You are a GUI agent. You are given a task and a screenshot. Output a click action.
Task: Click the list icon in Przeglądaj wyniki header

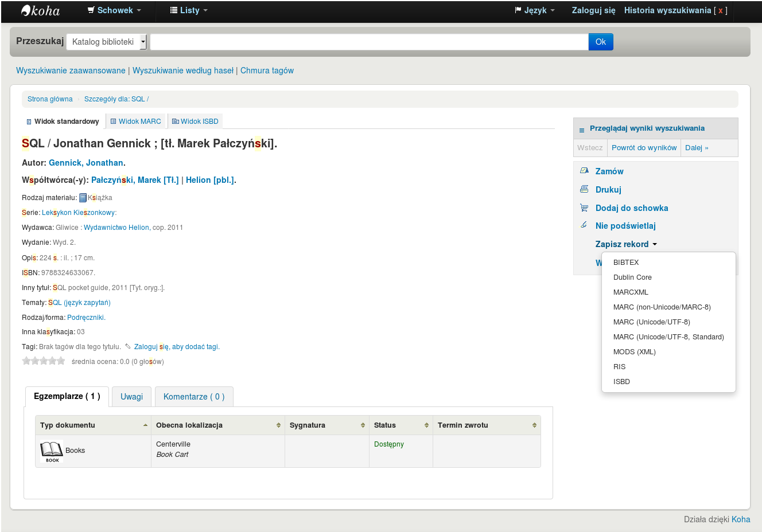582,130
